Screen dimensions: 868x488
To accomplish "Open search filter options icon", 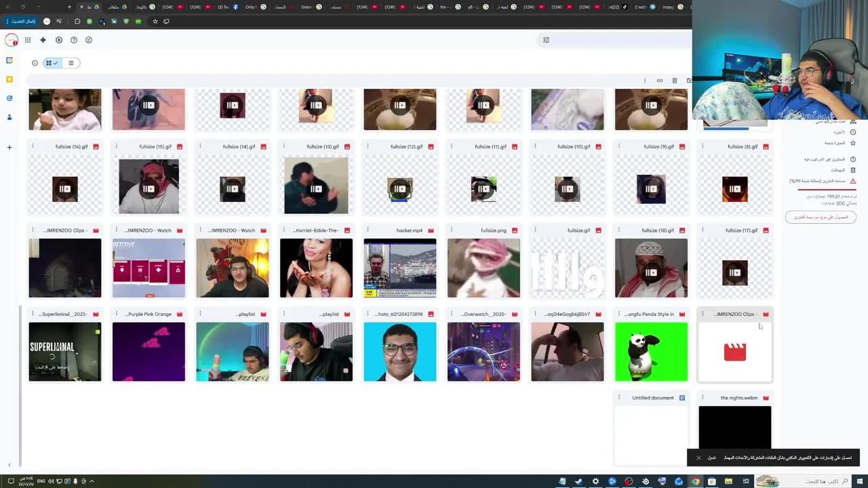I will [x=546, y=40].
